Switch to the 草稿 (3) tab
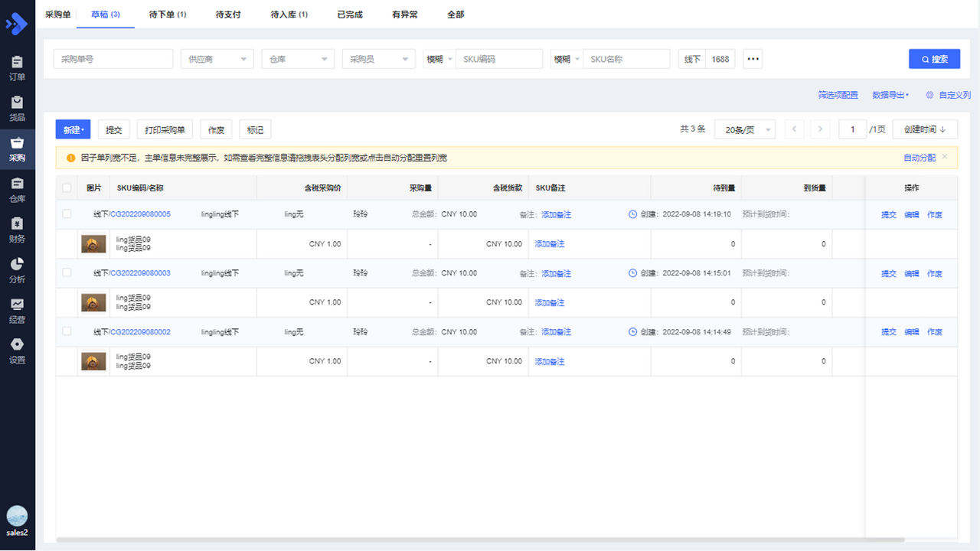 [x=106, y=15]
